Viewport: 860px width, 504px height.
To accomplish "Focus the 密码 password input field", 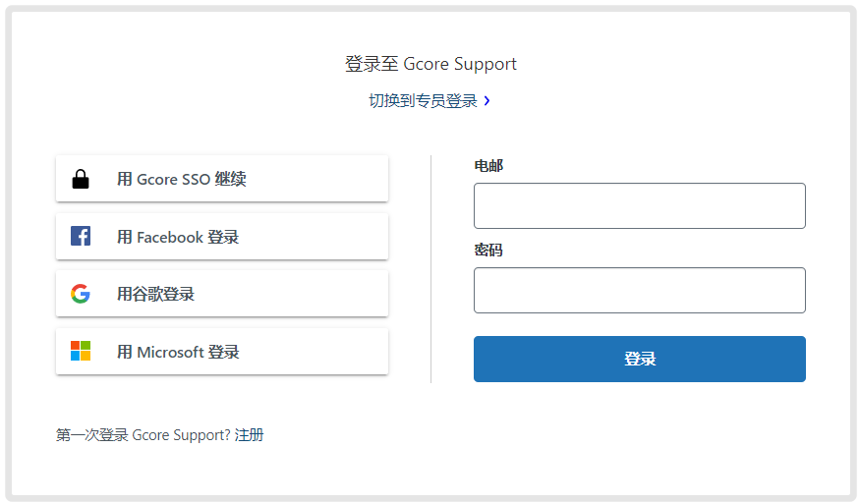I will pos(640,290).
